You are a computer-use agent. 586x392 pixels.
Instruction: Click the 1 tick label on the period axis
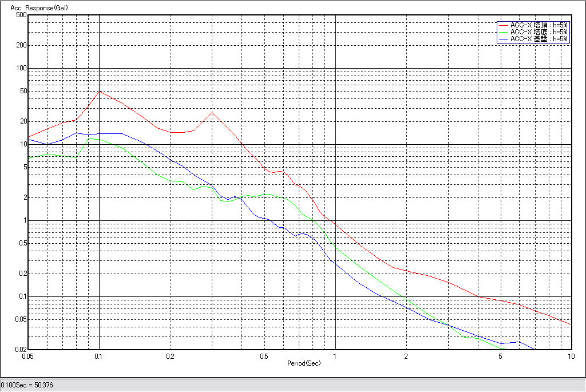click(335, 357)
